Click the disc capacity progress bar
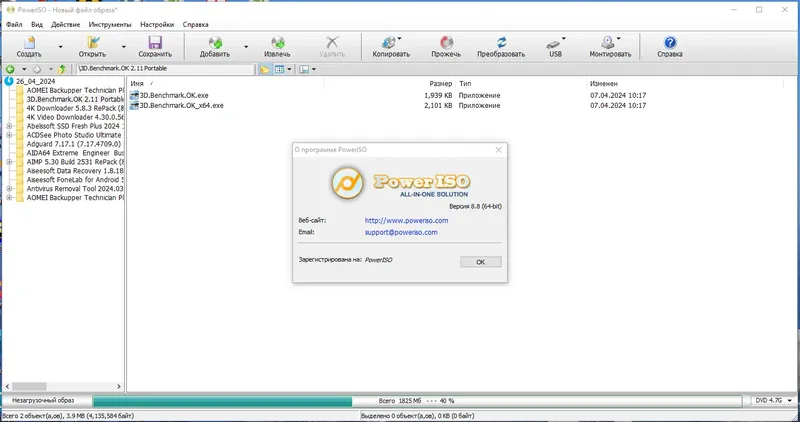The width and height of the screenshot is (800, 422). 417,401
